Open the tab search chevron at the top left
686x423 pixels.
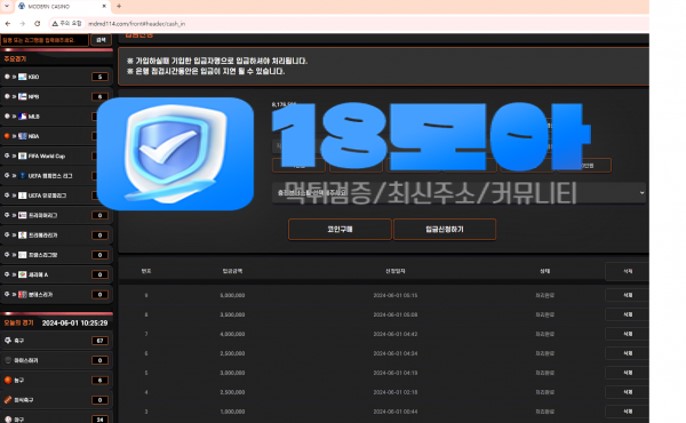(7, 6)
